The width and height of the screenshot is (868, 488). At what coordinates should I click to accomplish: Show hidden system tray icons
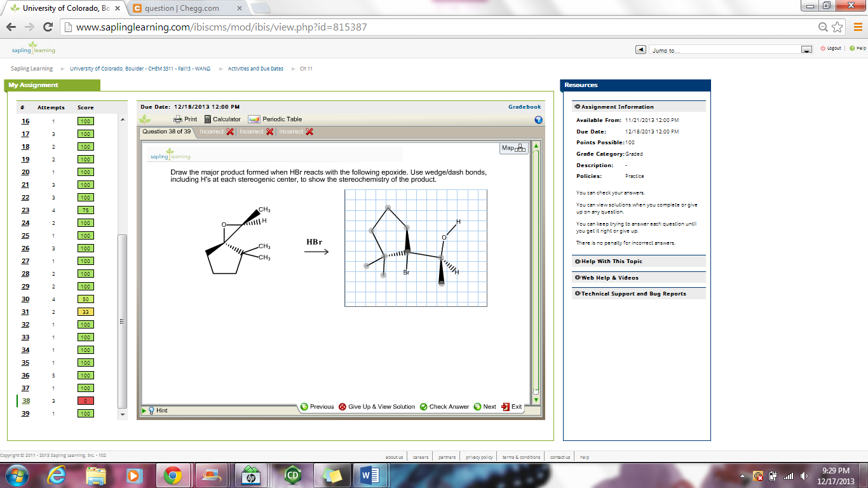coord(743,476)
